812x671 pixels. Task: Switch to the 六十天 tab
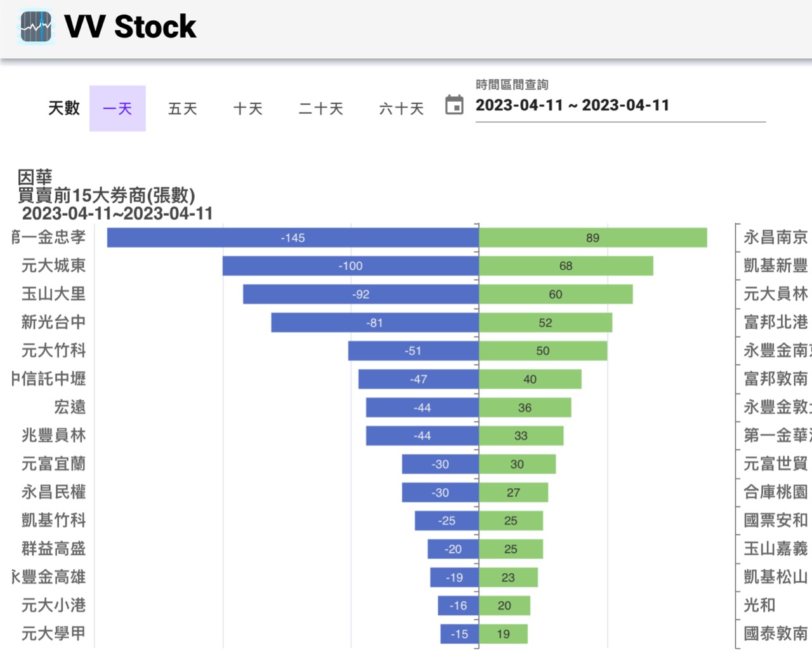[400, 109]
